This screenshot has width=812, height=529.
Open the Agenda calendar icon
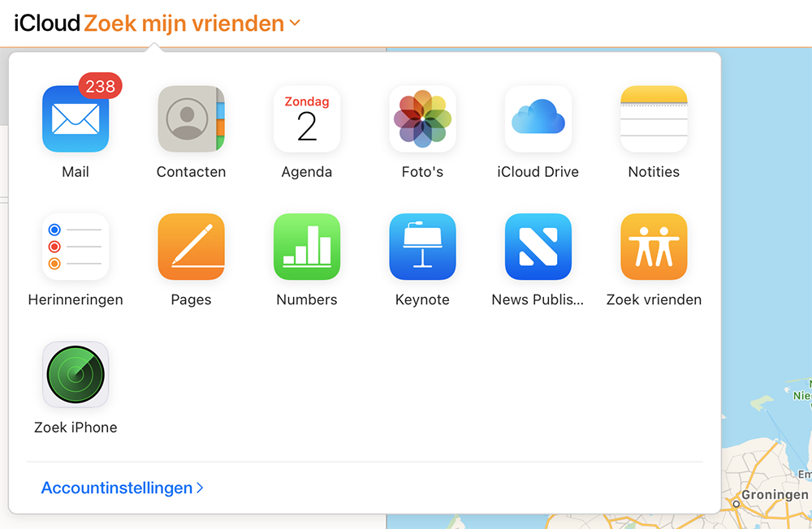pyautogui.click(x=307, y=119)
